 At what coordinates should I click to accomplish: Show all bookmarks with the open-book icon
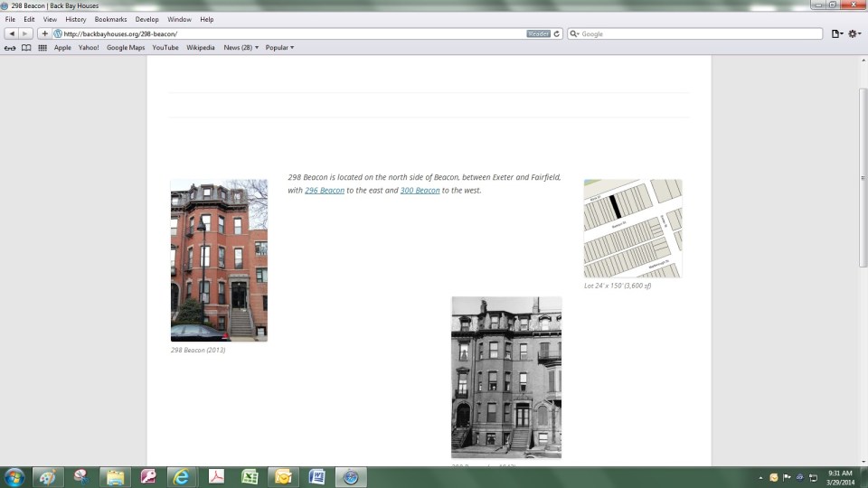pos(26,48)
